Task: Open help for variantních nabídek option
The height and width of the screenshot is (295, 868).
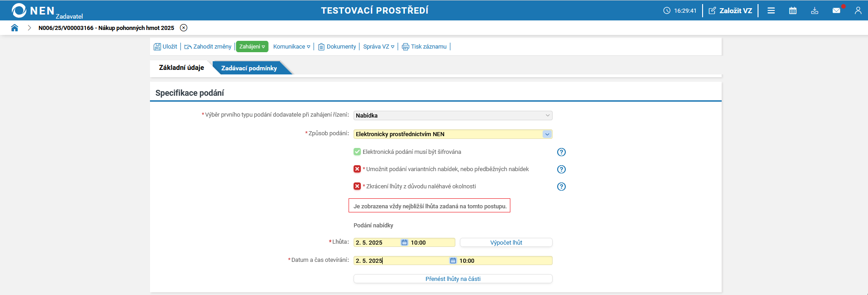Action: (561, 169)
